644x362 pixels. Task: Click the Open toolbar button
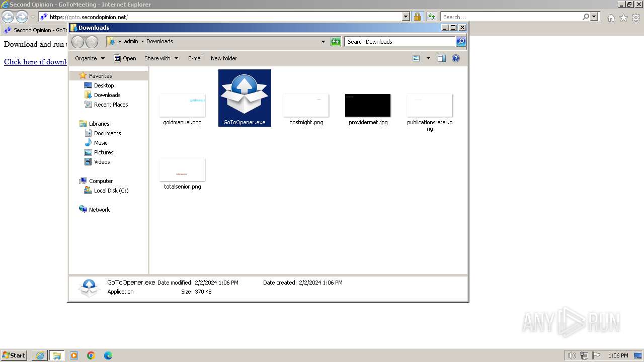(125, 58)
